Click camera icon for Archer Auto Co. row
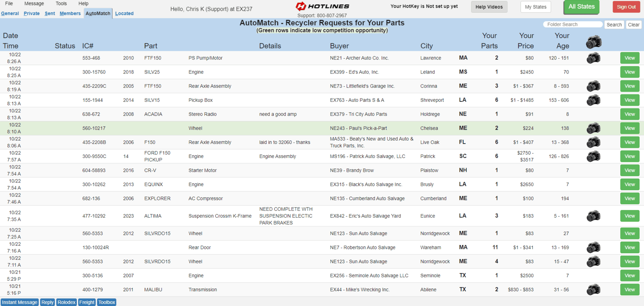The image size is (644, 306). pos(593,58)
